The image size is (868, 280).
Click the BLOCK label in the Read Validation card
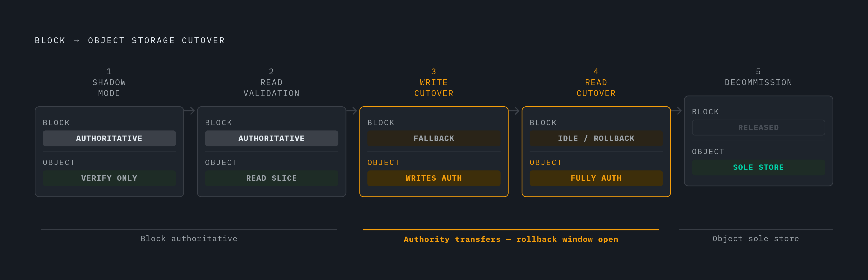pos(219,123)
